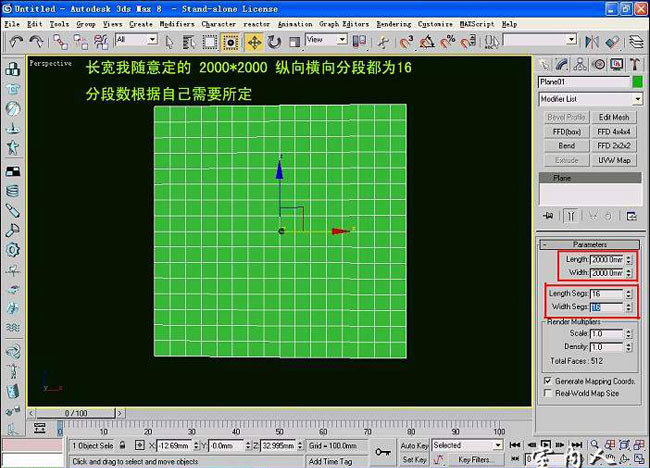650x468 pixels.
Task: Open the green object color swatch
Action: [x=638, y=82]
